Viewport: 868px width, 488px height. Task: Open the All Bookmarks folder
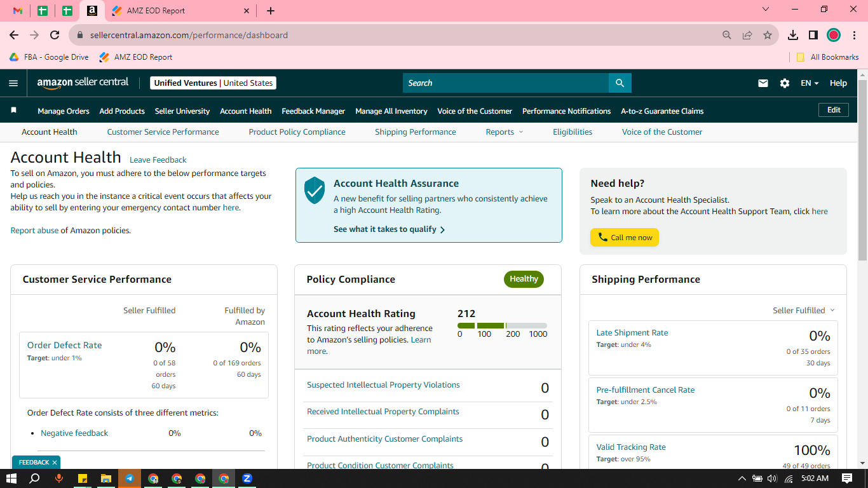click(827, 57)
